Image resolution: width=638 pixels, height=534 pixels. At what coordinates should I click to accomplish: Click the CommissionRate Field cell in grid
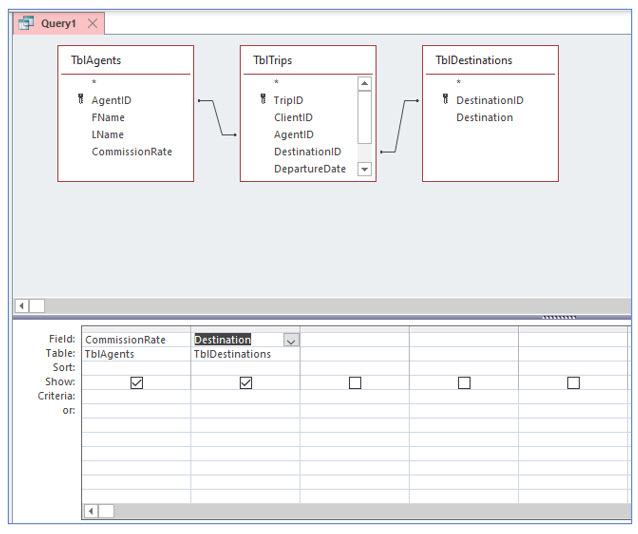click(x=136, y=340)
